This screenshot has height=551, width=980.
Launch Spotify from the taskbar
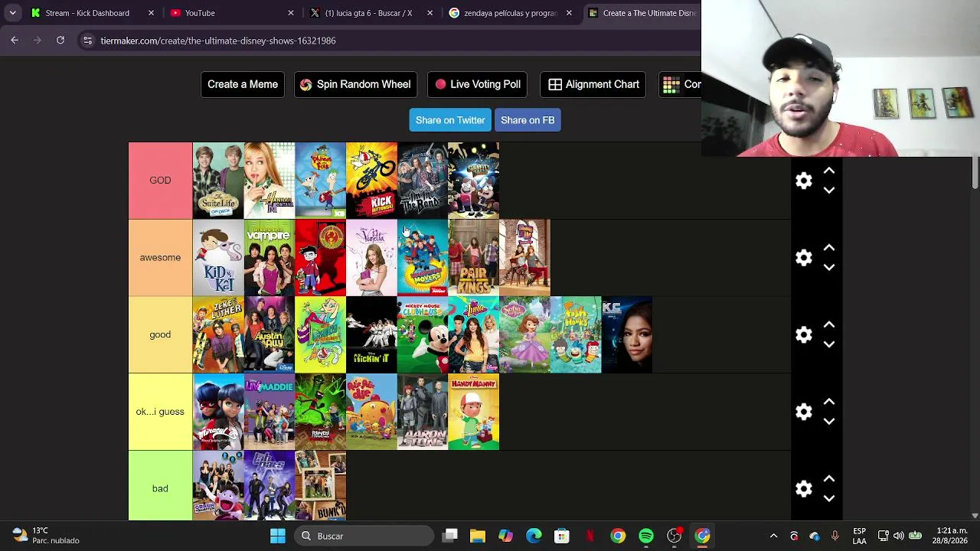tap(646, 536)
